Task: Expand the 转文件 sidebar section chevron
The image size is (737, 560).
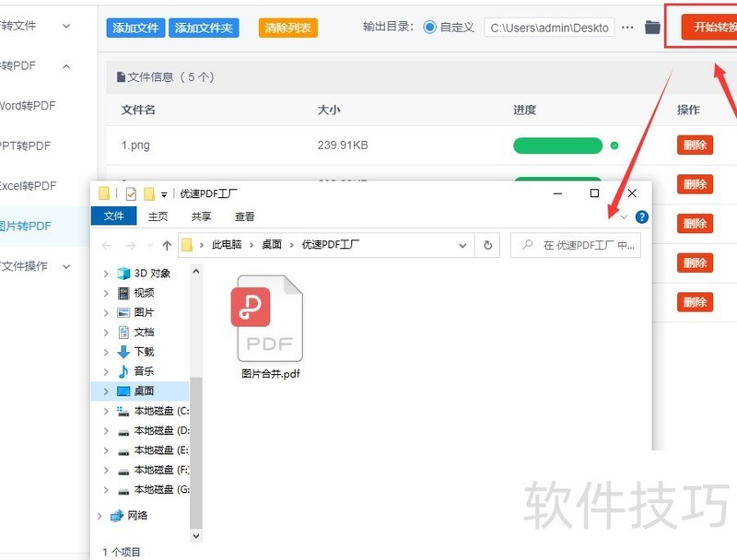Action: click(66, 26)
